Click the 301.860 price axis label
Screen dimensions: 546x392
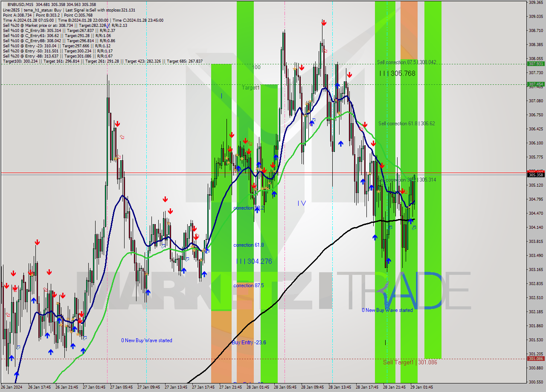click(x=536, y=326)
